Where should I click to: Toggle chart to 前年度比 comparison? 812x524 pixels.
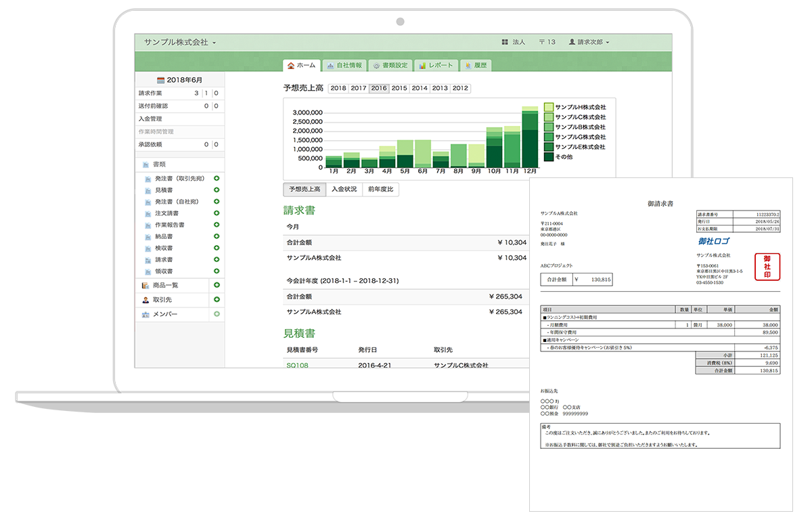click(380, 190)
